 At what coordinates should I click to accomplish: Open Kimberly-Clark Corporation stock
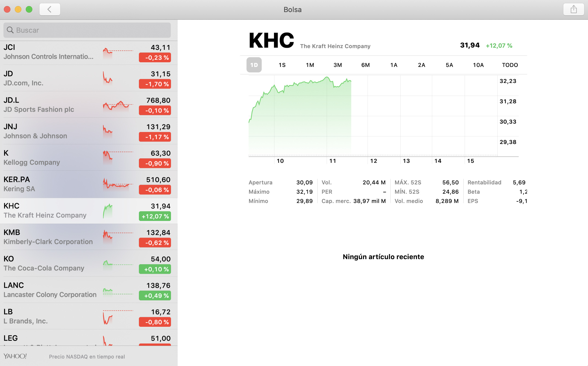click(89, 237)
